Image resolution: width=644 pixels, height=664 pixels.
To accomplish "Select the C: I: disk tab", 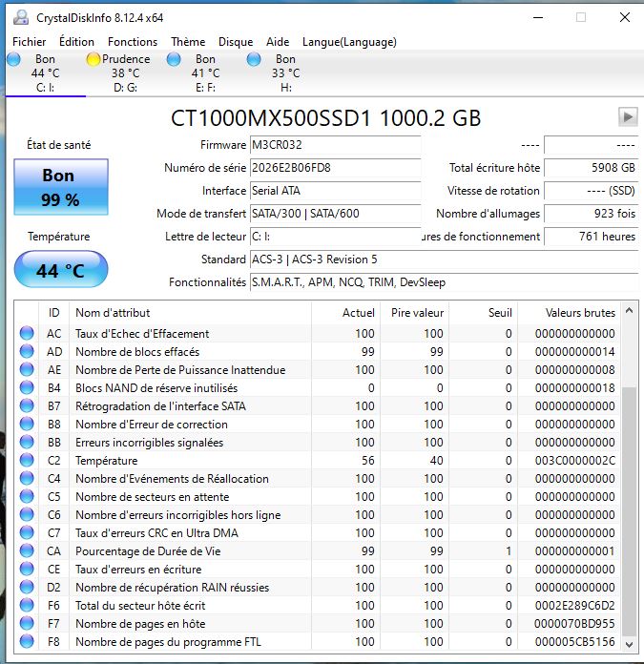I will tap(45, 73).
